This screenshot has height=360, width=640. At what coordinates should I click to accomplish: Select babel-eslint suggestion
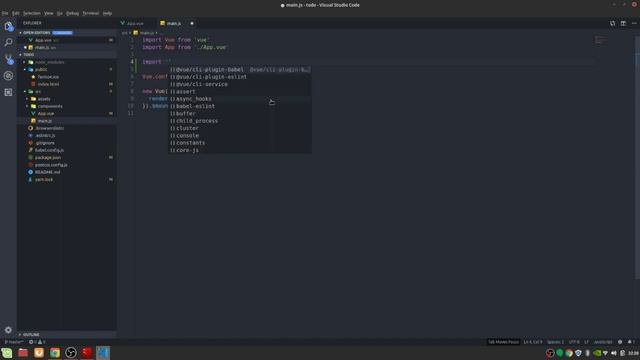tap(240, 106)
